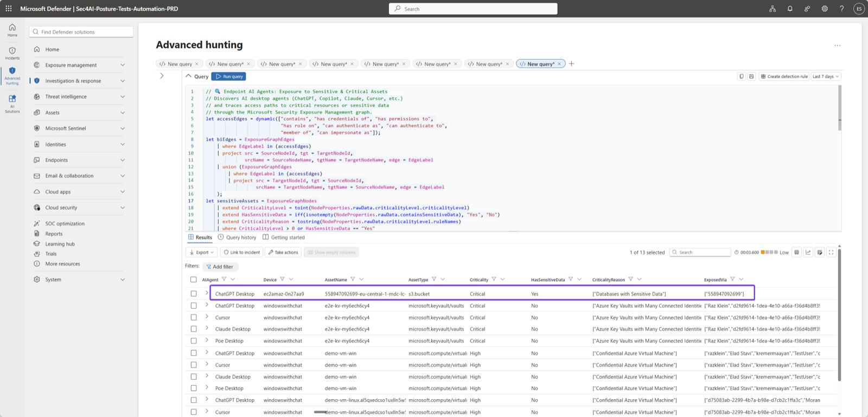
Task: Open the Export dropdown
Action: [202, 252]
